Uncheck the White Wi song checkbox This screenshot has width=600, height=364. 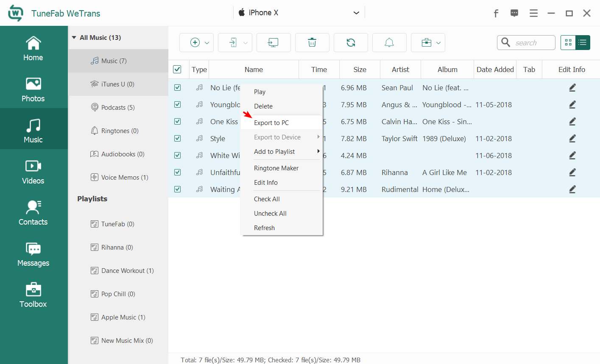(x=178, y=156)
